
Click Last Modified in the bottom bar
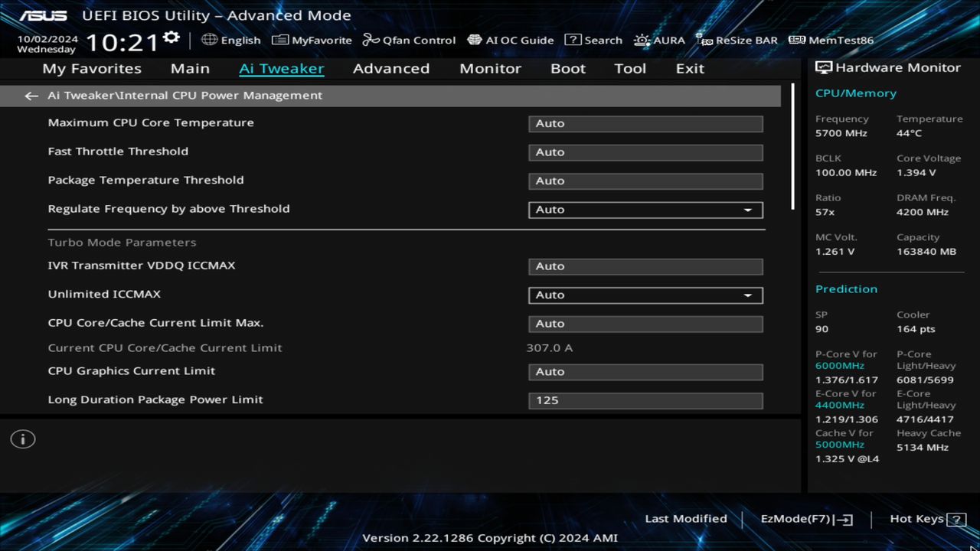point(686,518)
